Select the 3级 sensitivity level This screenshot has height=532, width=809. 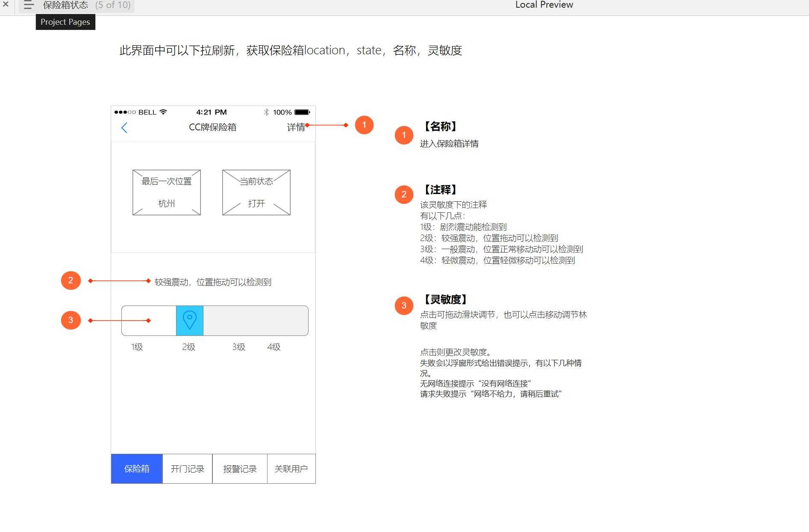pyautogui.click(x=238, y=347)
